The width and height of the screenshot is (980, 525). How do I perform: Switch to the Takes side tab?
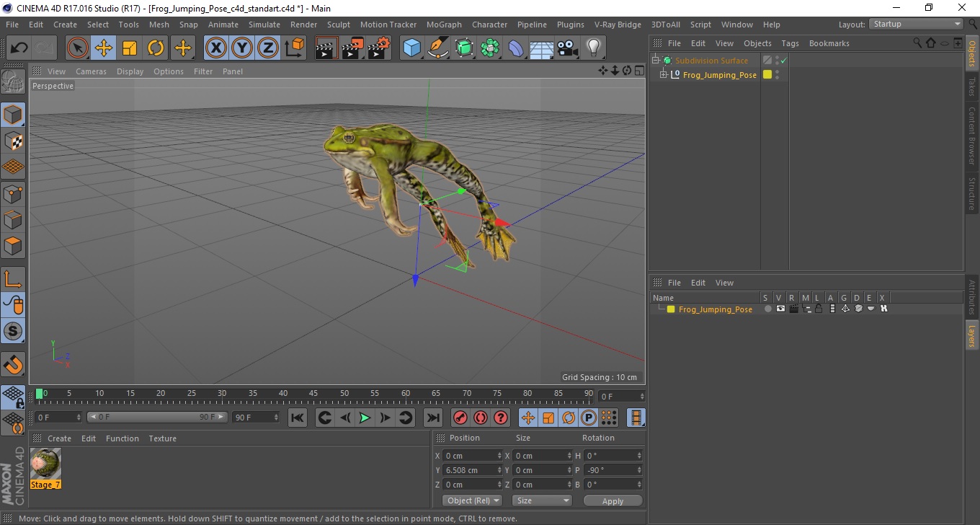(972, 86)
